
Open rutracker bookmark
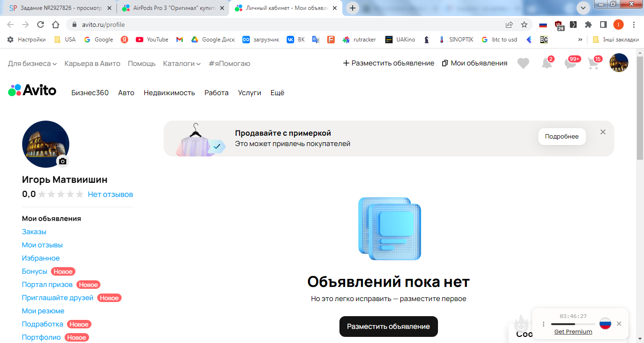pyautogui.click(x=359, y=40)
